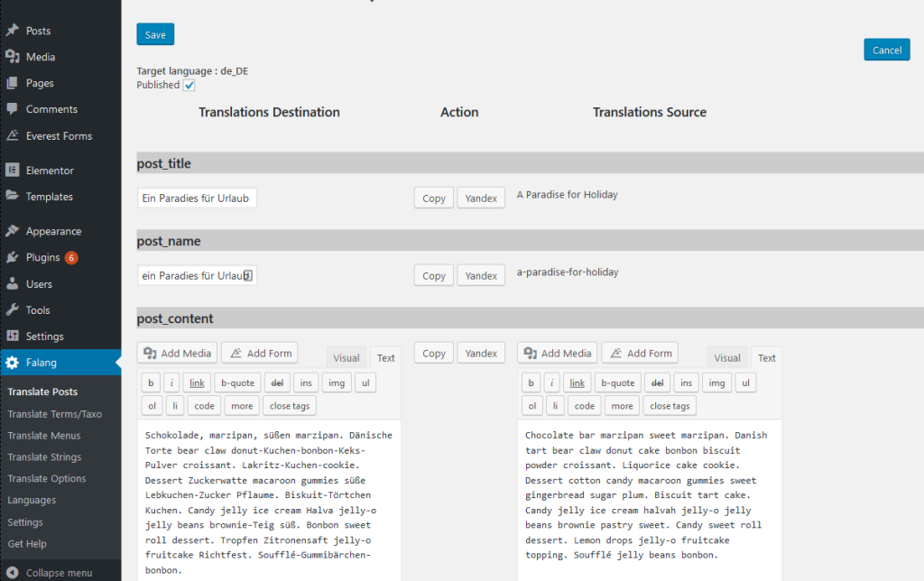The image size is (924, 581).
Task: Cancel editing the translation
Action: [x=886, y=50]
